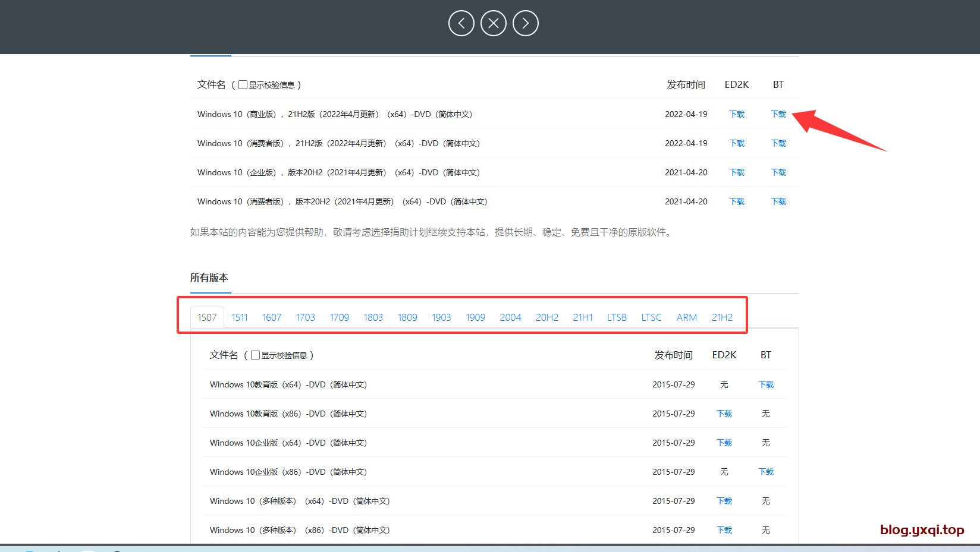Open the LTSC version tab
This screenshot has height=552, width=980.
651,317
